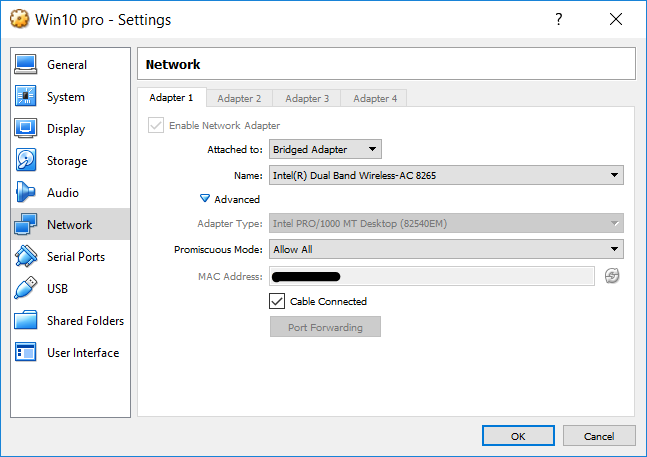Click the OK button
647x457 pixels.
(517, 436)
